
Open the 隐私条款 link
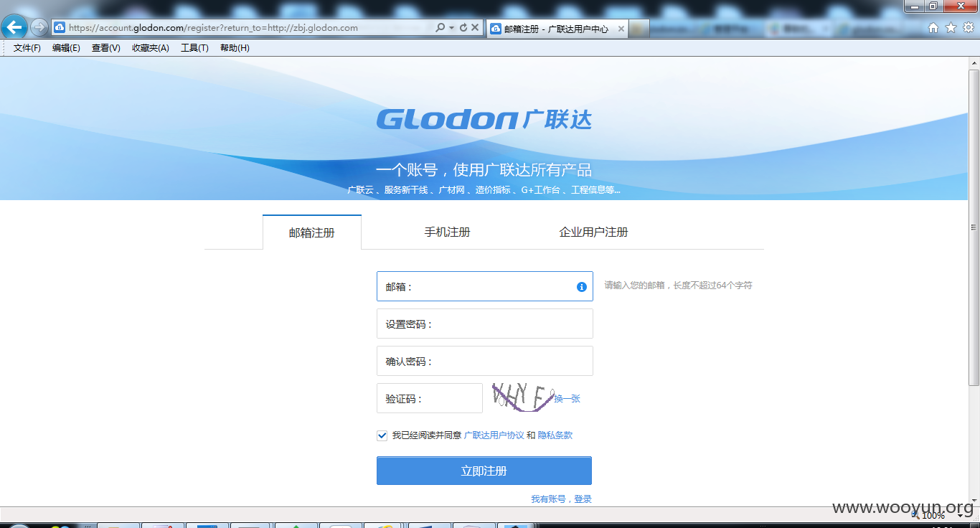tap(555, 435)
